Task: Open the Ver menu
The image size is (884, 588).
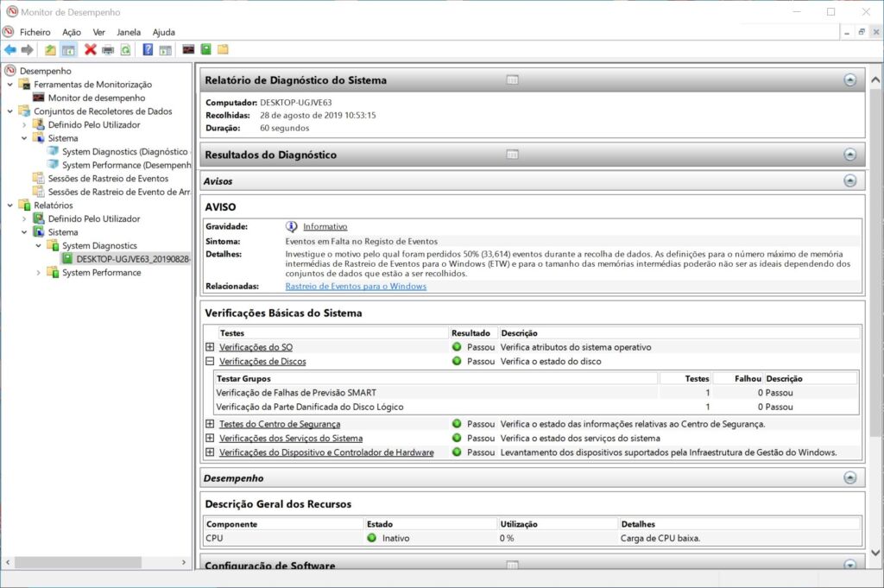Action: pyautogui.click(x=99, y=32)
